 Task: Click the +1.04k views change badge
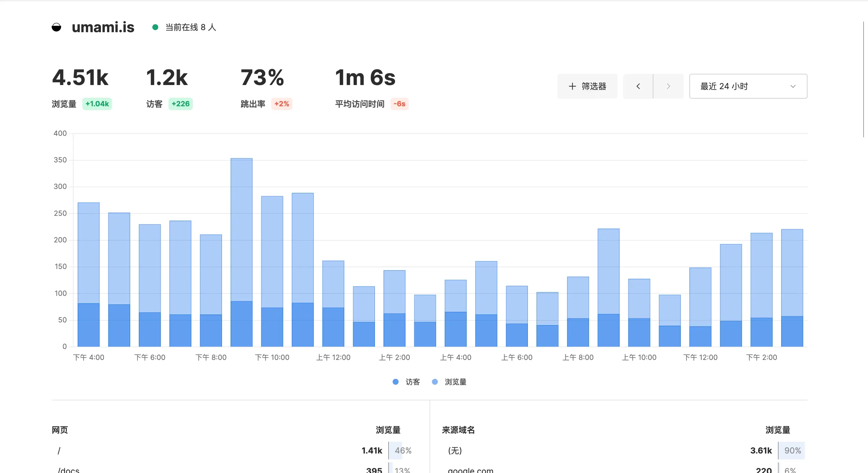coord(97,104)
